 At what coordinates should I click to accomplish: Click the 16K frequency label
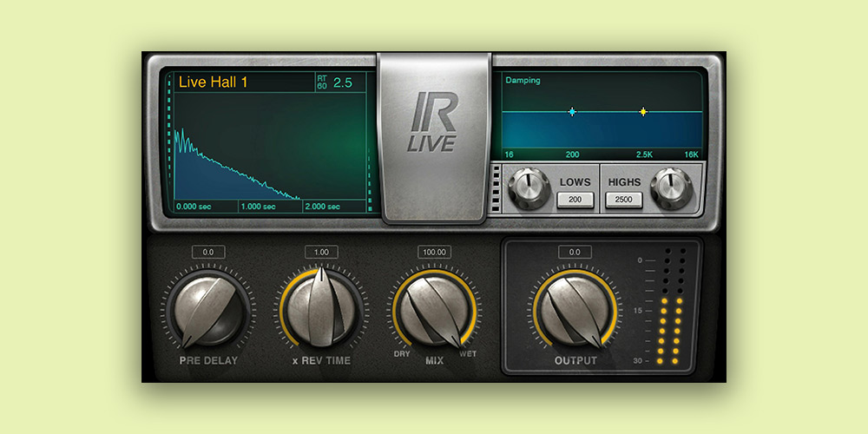coord(692,155)
